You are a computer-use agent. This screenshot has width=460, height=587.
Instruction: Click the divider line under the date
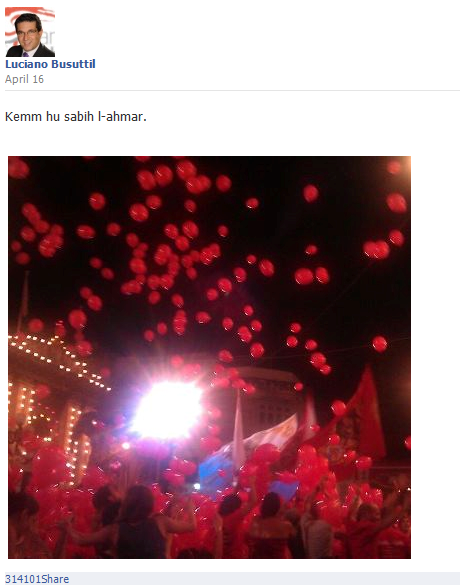click(x=232, y=90)
